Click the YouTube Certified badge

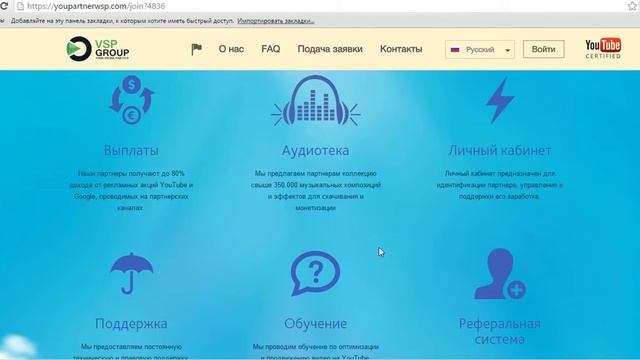click(603, 49)
